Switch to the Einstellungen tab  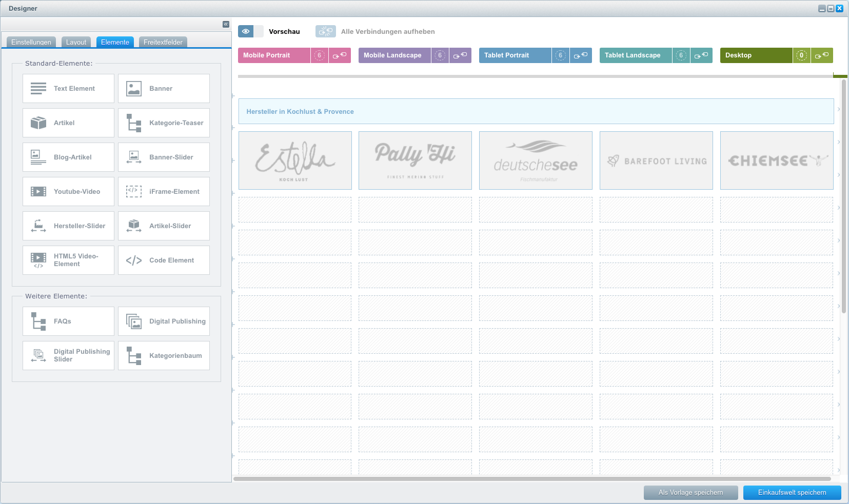click(31, 42)
